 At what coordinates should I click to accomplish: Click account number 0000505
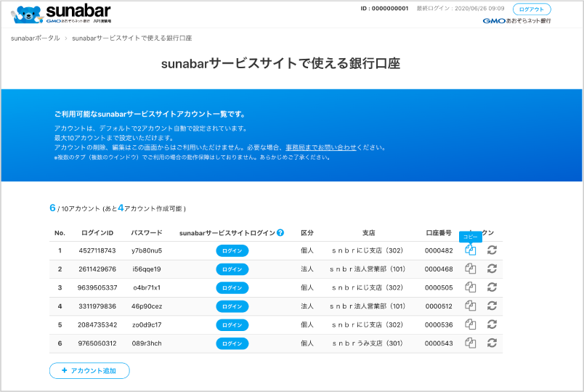point(439,287)
